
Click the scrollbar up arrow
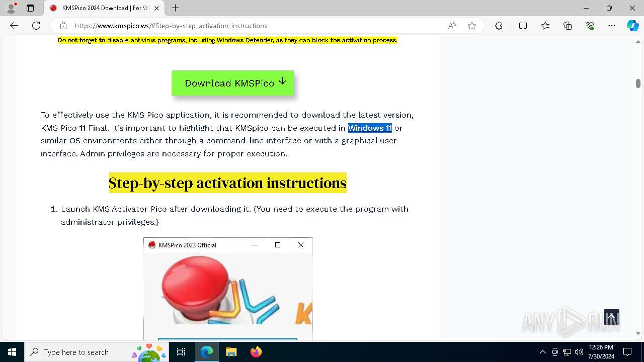(x=638, y=41)
